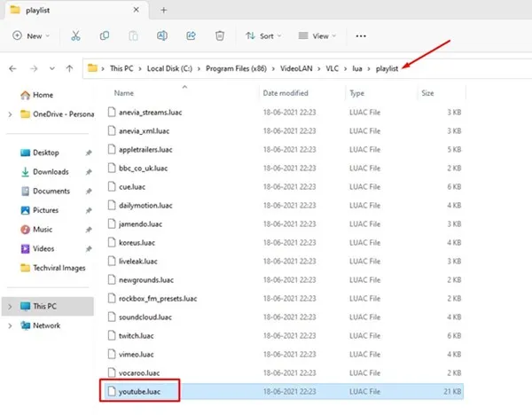Open Music quick access folder
Image resolution: width=532 pixels, height=415 pixels.
(36, 230)
